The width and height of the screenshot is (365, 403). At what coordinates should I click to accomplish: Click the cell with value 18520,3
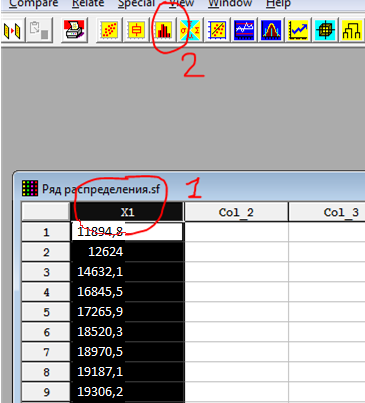click(127, 332)
